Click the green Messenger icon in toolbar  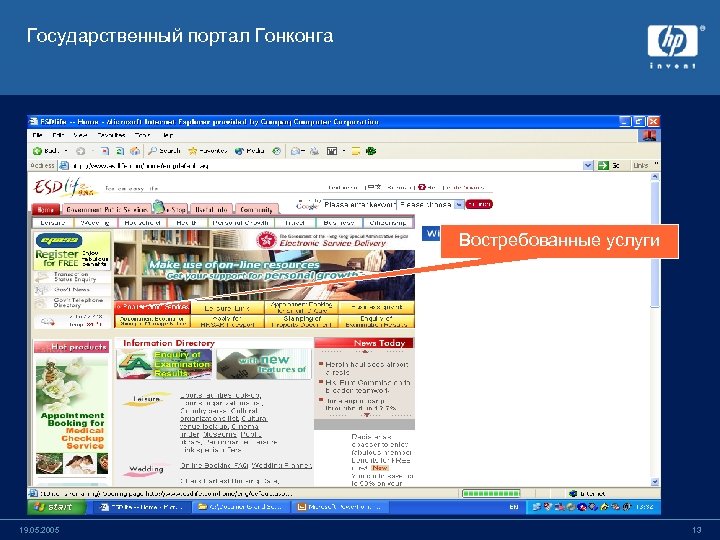point(371,151)
